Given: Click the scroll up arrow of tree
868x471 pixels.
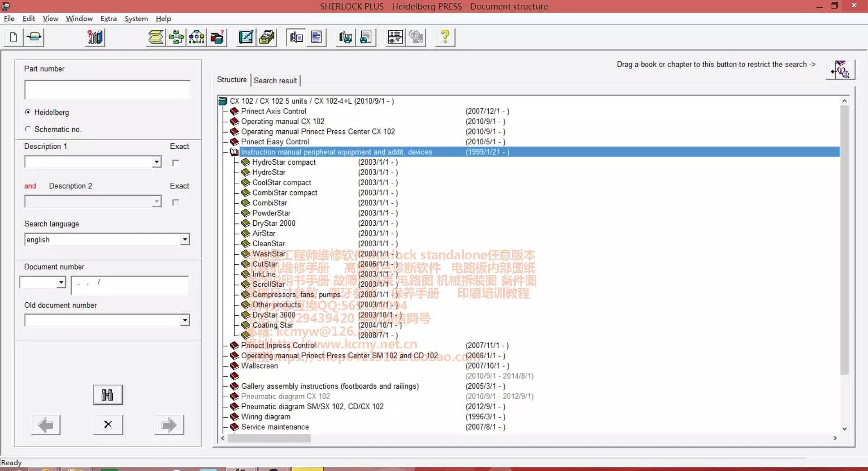Looking at the screenshot, I should 844,101.
